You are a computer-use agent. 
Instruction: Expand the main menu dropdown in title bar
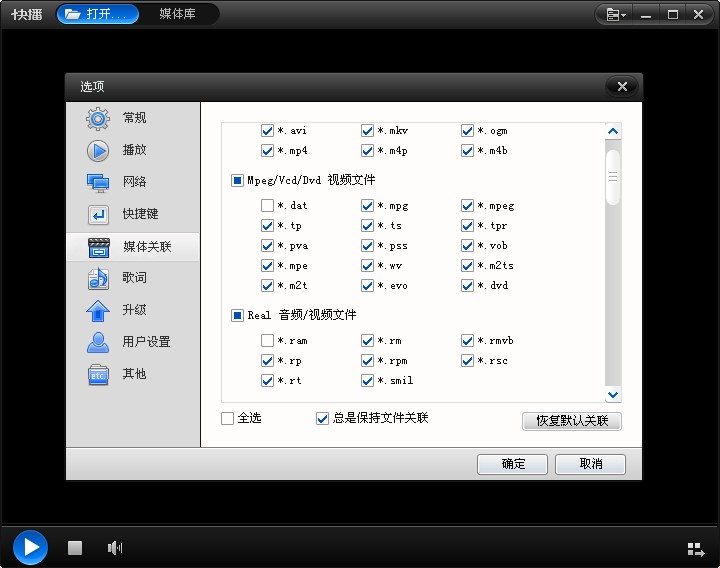pyautogui.click(x=615, y=14)
